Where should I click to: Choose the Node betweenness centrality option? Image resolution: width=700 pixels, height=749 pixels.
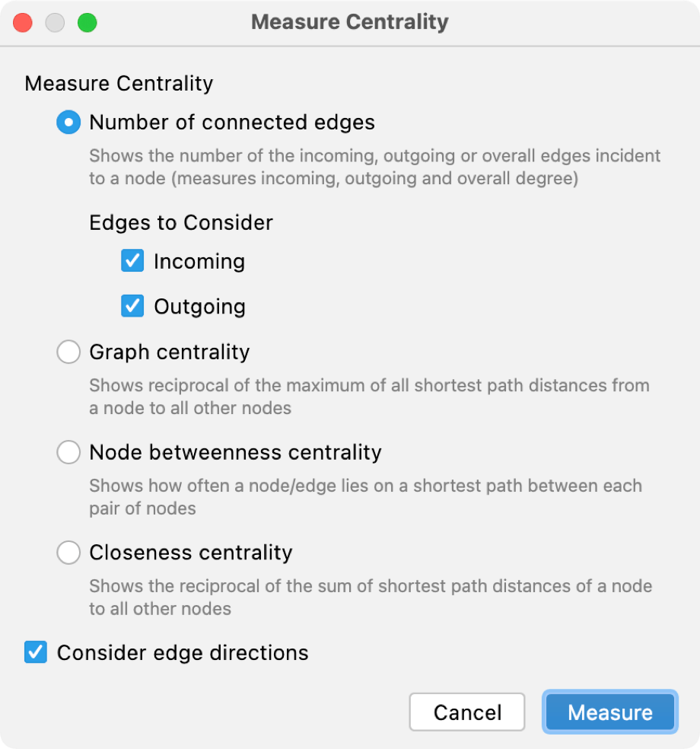tap(68, 452)
